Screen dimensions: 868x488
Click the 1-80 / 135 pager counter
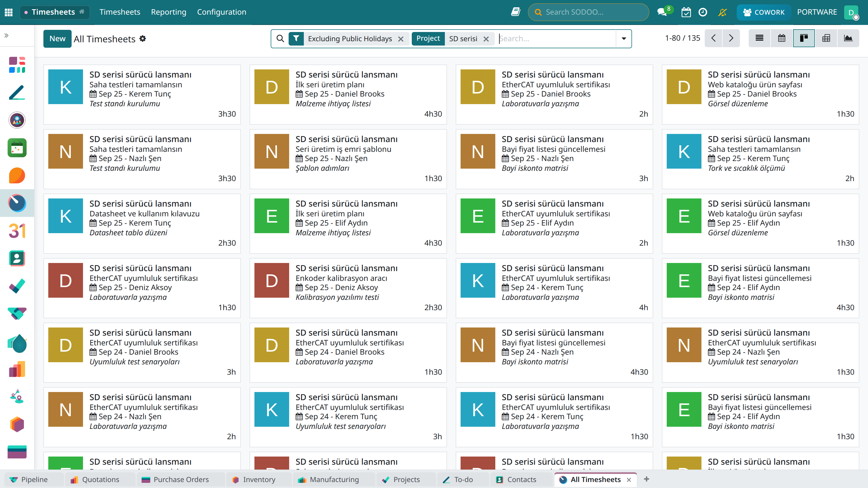682,38
